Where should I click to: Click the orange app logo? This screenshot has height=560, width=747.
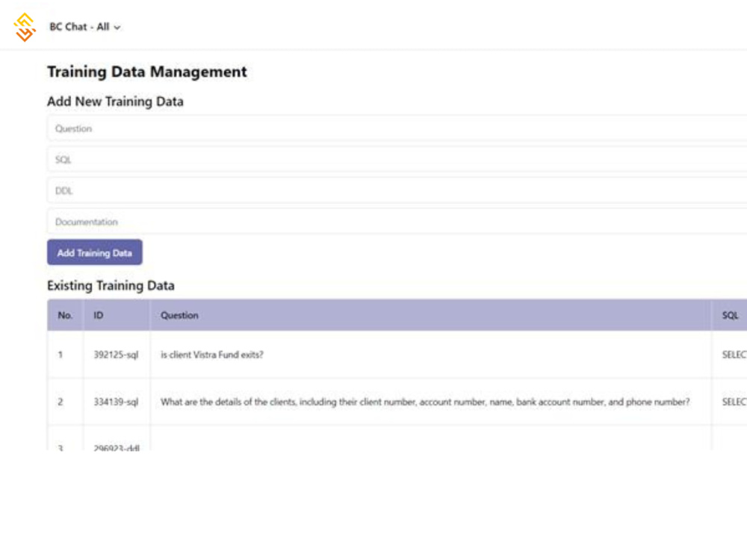[x=25, y=27]
